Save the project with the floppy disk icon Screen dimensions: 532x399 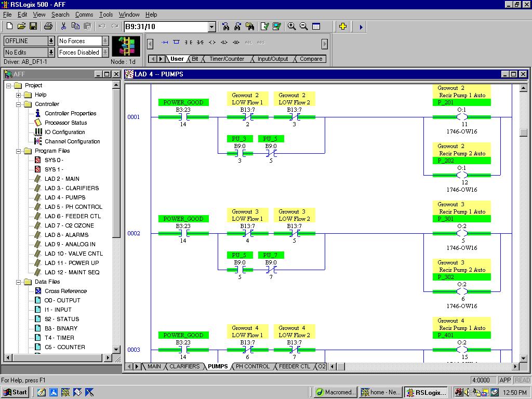point(33,26)
